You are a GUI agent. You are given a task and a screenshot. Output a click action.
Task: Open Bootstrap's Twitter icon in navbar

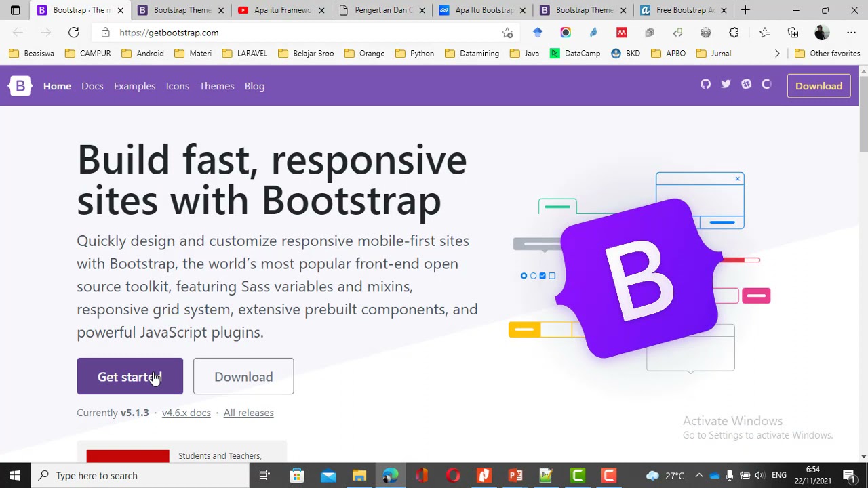[x=726, y=85]
